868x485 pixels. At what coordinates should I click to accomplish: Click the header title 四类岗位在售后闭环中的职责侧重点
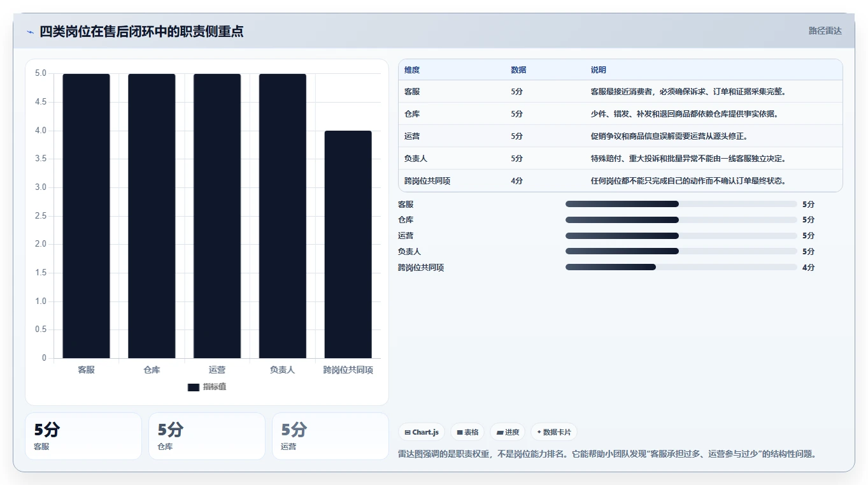(141, 31)
